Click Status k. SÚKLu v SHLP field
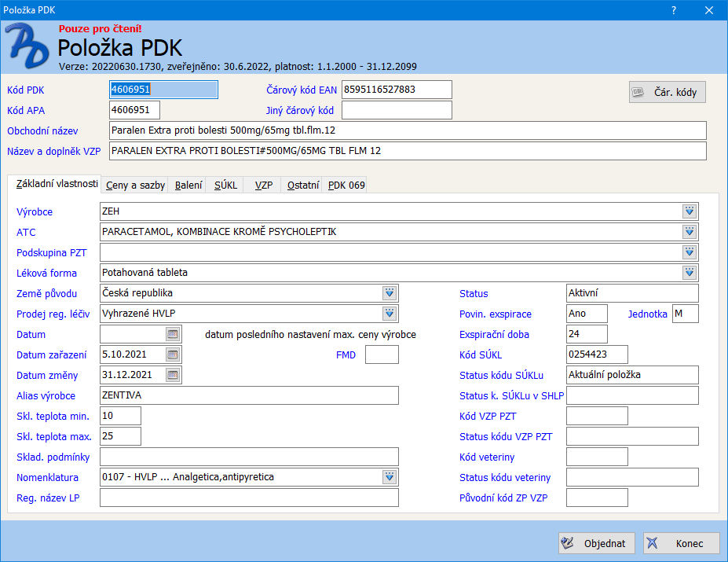Viewport: 728px width, 562px height. click(632, 395)
